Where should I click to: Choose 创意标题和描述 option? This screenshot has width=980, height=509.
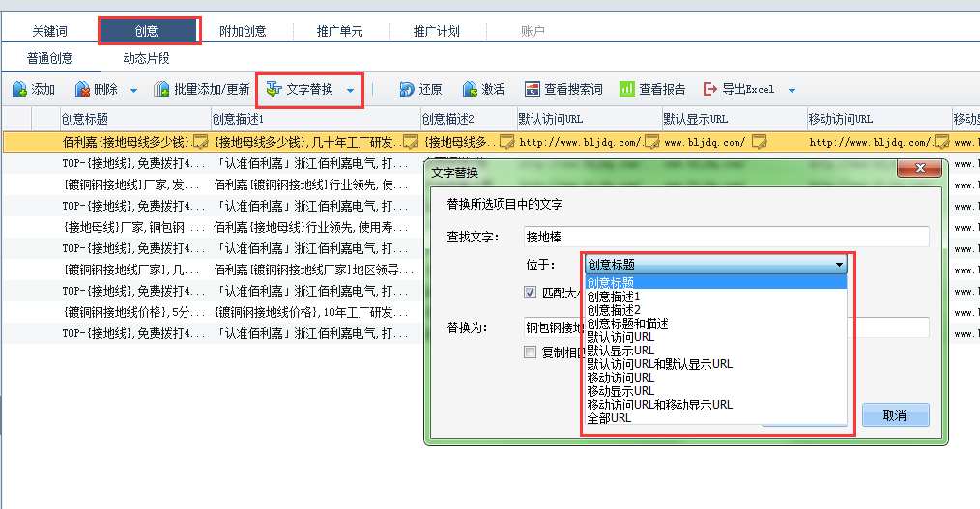(x=715, y=324)
